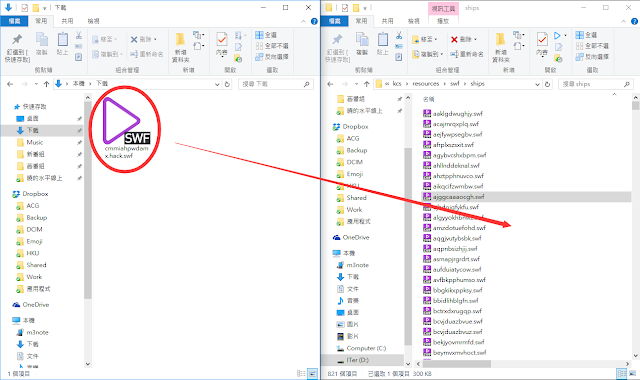Click the Help question mark in Downloads window
640x380 pixels.
314,21
